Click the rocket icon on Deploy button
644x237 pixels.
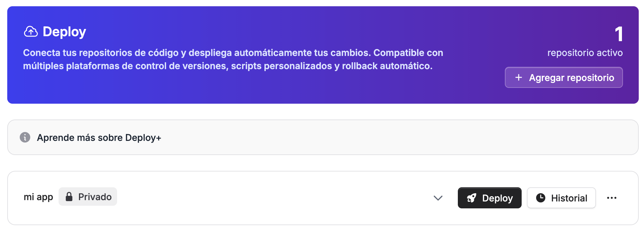[x=472, y=198]
